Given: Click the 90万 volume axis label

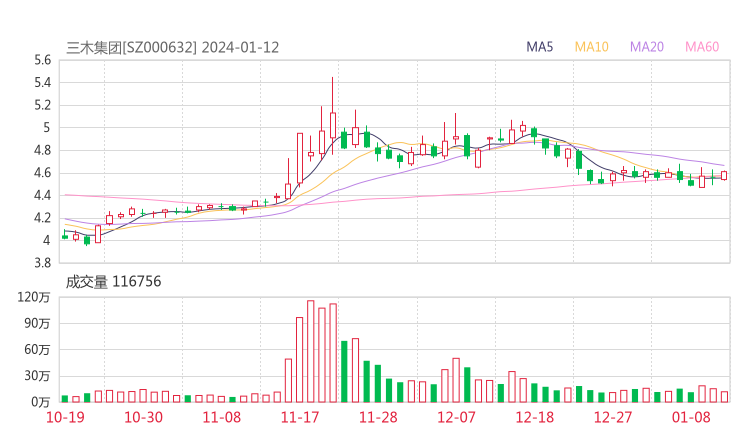Looking at the screenshot, I should point(37,324).
